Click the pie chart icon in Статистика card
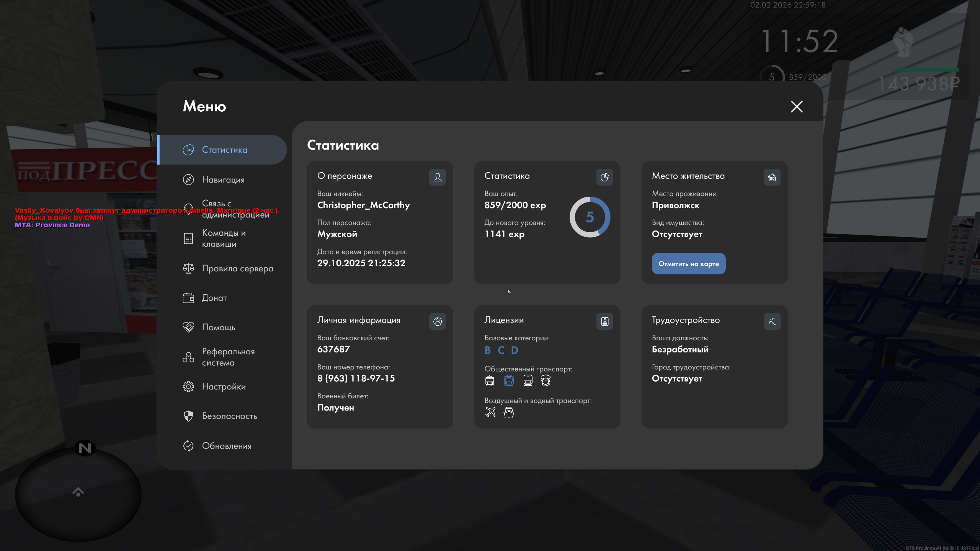Screen dimensions: 980x551 click(604, 177)
